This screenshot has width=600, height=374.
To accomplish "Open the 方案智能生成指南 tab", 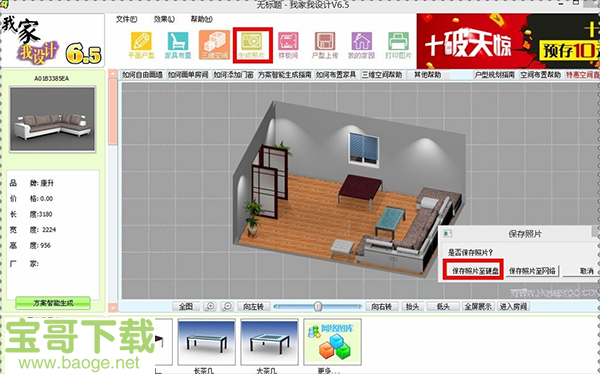I will (x=285, y=75).
